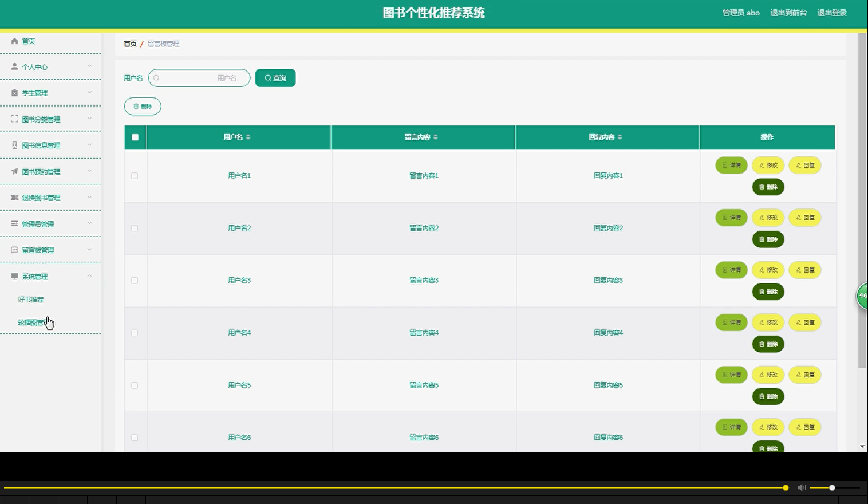Expand 管理员管理 using its chevron arrow
868x504 pixels.
tap(89, 223)
